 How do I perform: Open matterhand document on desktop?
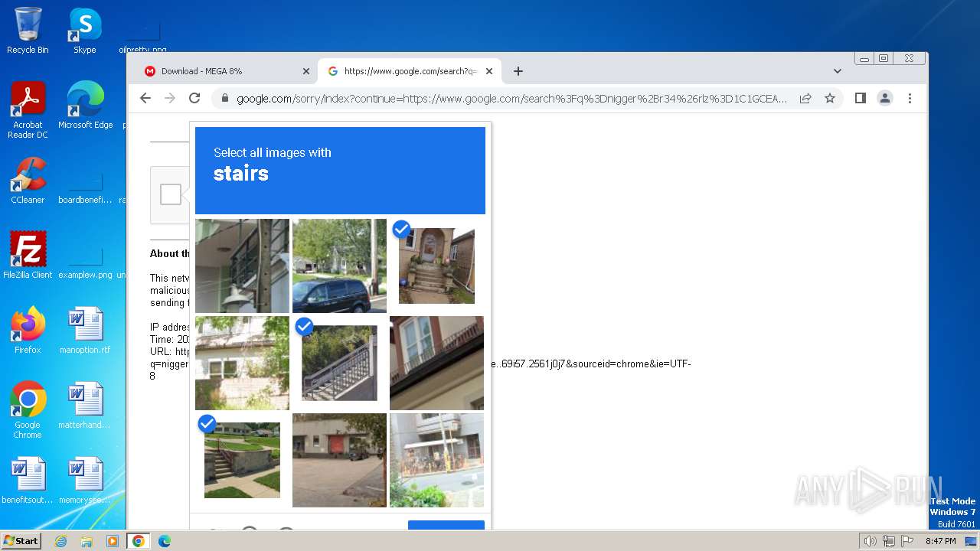pos(85,406)
